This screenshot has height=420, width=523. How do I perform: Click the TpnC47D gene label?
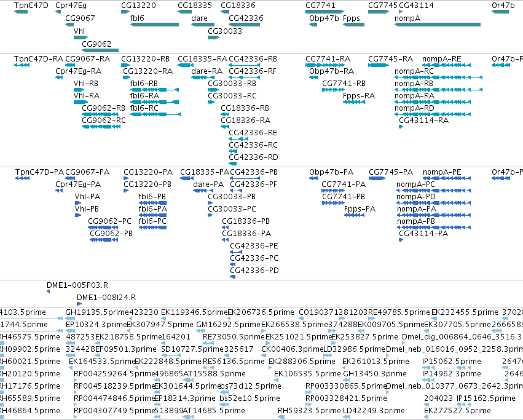coord(31,6)
